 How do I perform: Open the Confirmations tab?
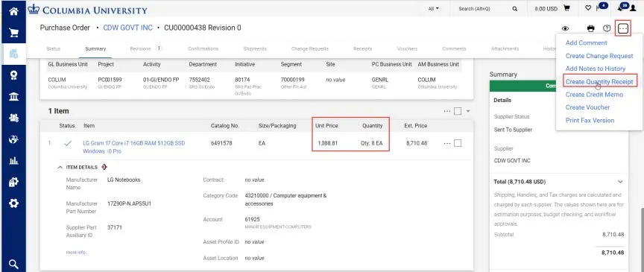coord(203,48)
